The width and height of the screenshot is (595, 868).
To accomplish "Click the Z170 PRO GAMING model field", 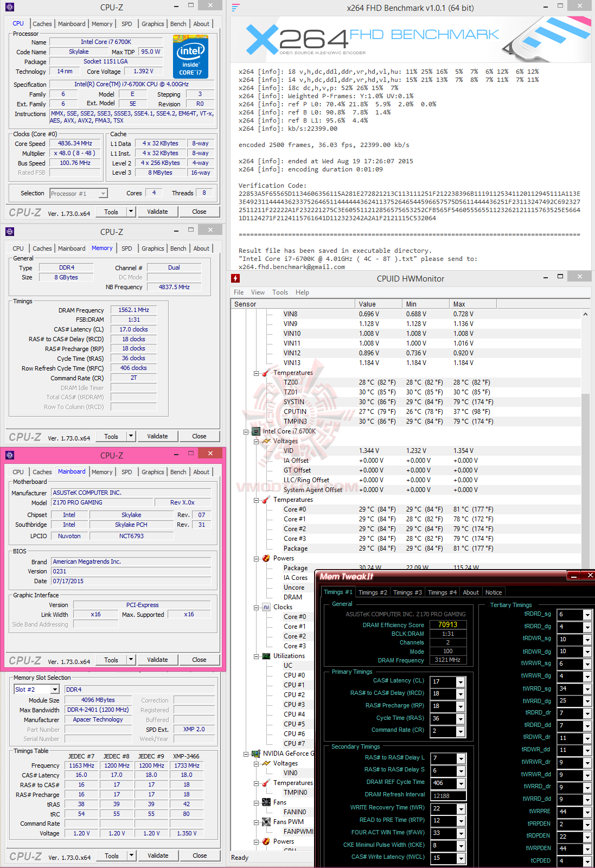I will click(101, 502).
